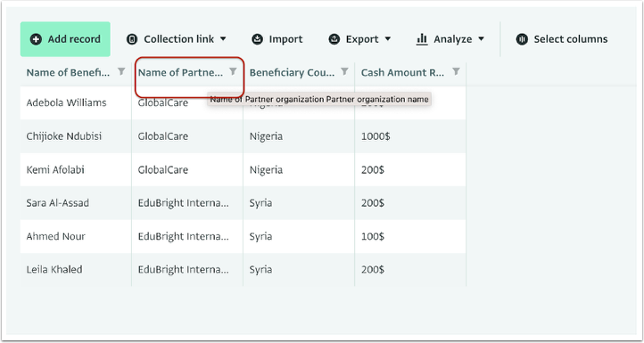The height and width of the screenshot is (343, 644).
Task: Expand the Analyze dropdown arrow
Action: tap(482, 39)
